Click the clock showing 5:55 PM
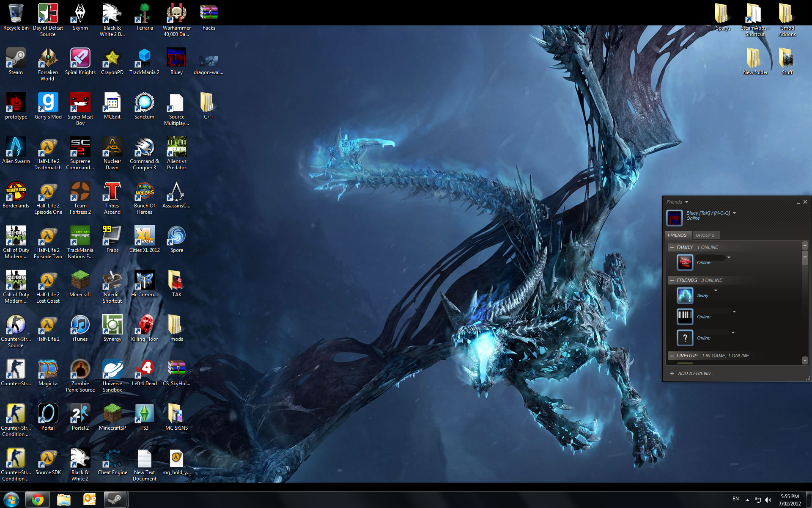Viewport: 812px width, 508px height. (790, 500)
